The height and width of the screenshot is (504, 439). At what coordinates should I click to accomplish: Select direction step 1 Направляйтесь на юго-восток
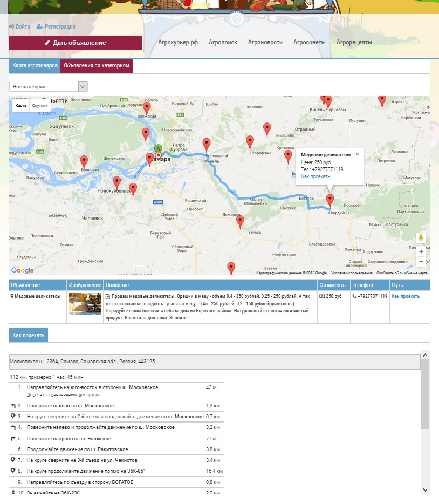116,391
